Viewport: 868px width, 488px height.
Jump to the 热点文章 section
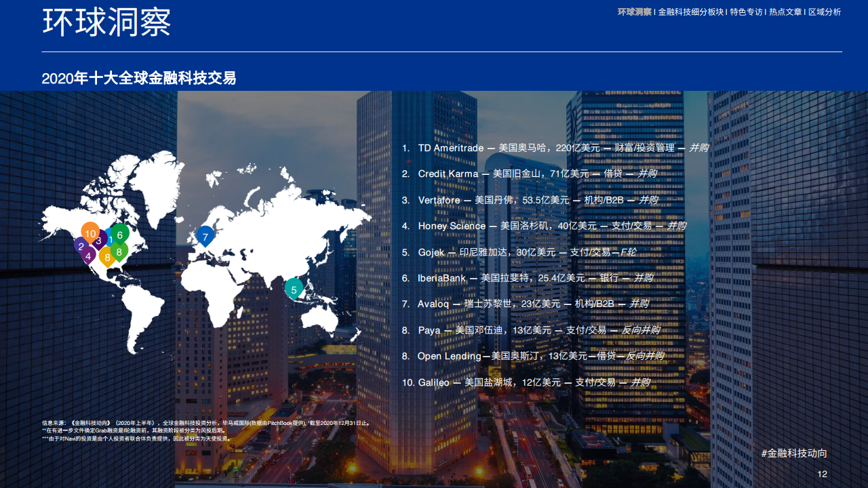[785, 12]
